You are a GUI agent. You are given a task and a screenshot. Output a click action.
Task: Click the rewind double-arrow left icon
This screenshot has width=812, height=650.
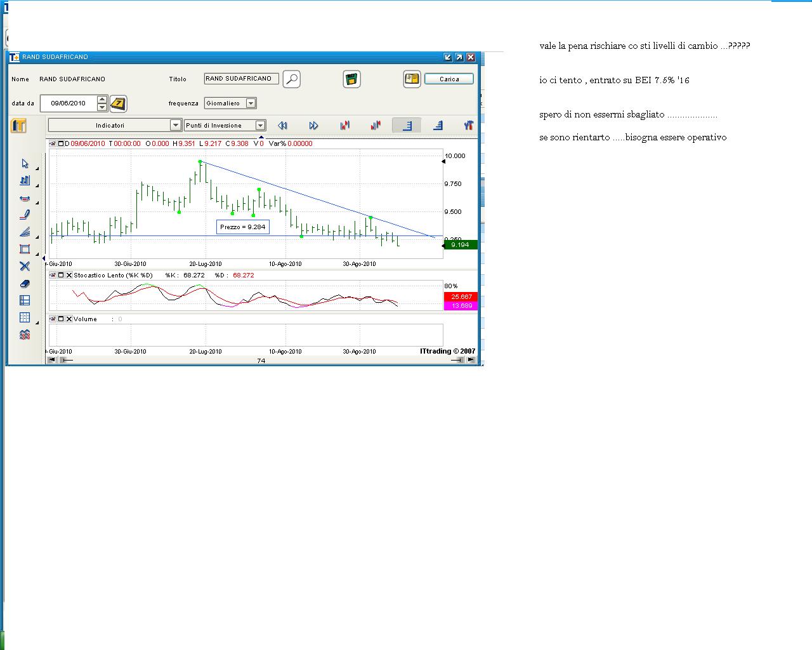(x=283, y=125)
